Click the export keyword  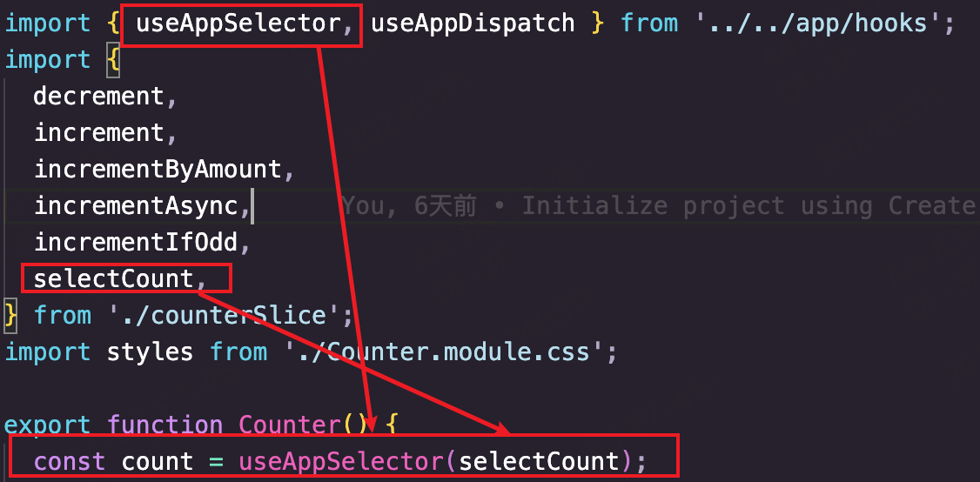(48, 425)
